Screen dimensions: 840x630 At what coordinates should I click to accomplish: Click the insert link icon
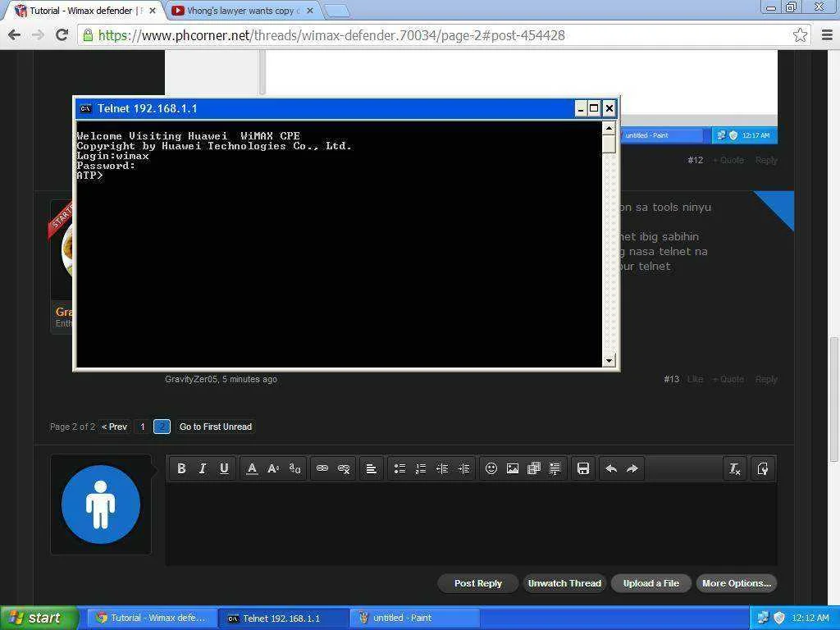pyautogui.click(x=322, y=468)
